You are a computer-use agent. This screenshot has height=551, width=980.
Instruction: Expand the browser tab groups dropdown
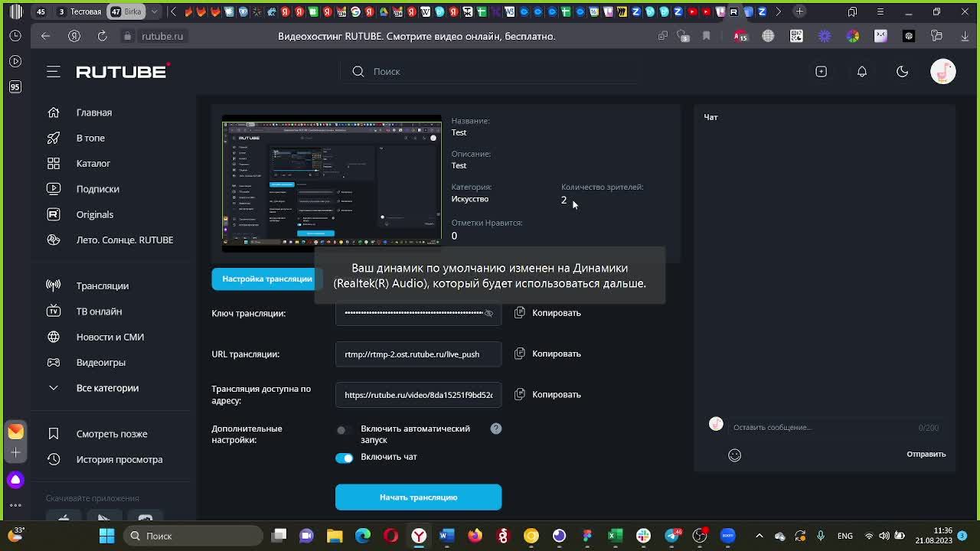155,11
